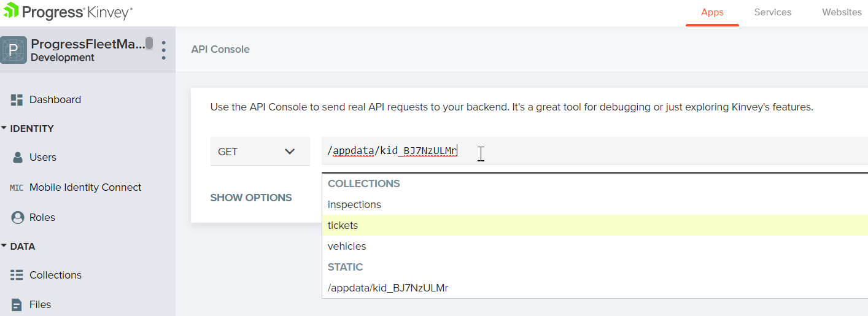This screenshot has width=868, height=316.
Task: Switch to the Websites tab
Action: click(842, 12)
